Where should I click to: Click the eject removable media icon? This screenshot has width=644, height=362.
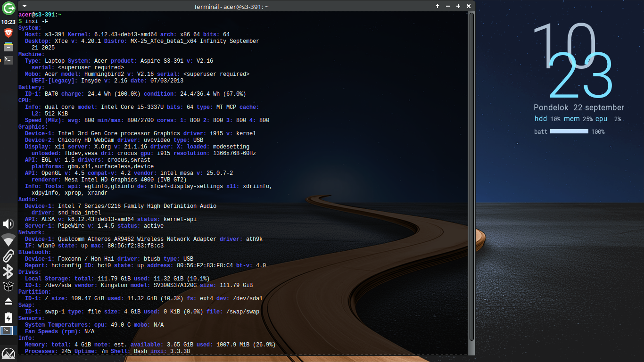click(8, 301)
